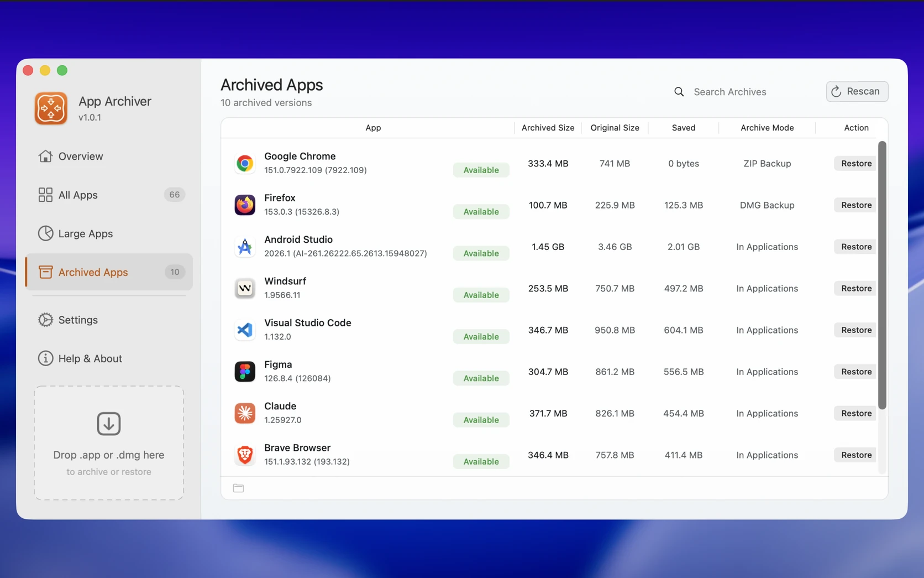
Task: Go to Large Apps section
Action: coord(109,233)
